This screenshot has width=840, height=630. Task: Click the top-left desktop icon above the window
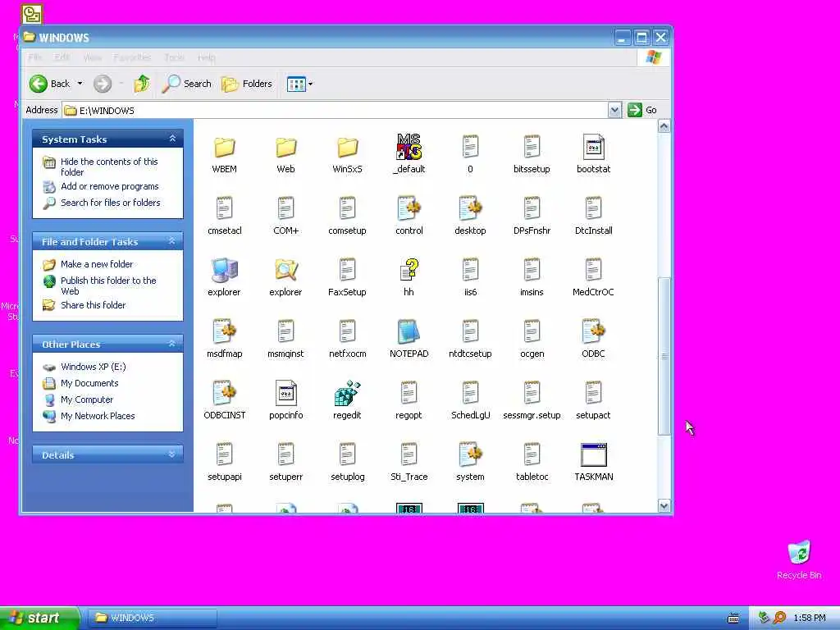click(32, 13)
